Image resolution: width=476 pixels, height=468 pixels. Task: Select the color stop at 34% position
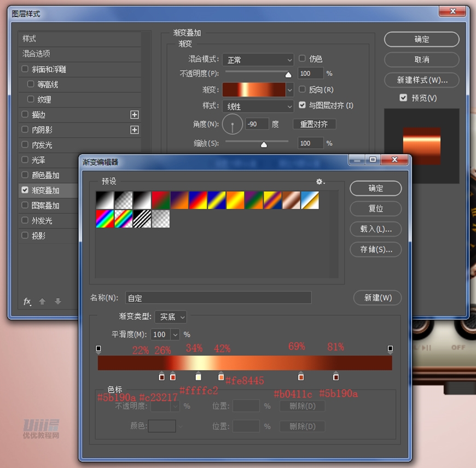(x=198, y=377)
